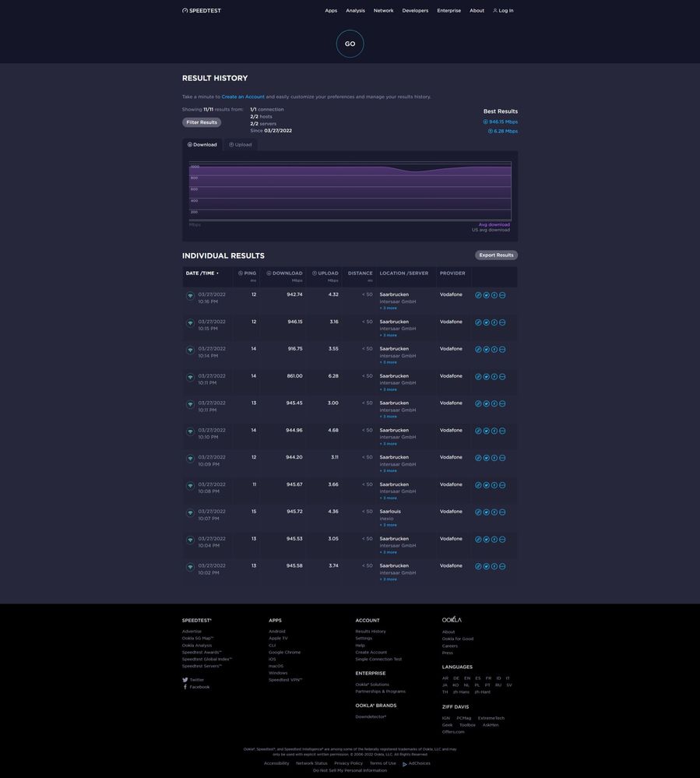Screen dimensions: 700x778
Task: Expand '+ 3 more' under the 946.15 Mbps result
Action: 388,336
